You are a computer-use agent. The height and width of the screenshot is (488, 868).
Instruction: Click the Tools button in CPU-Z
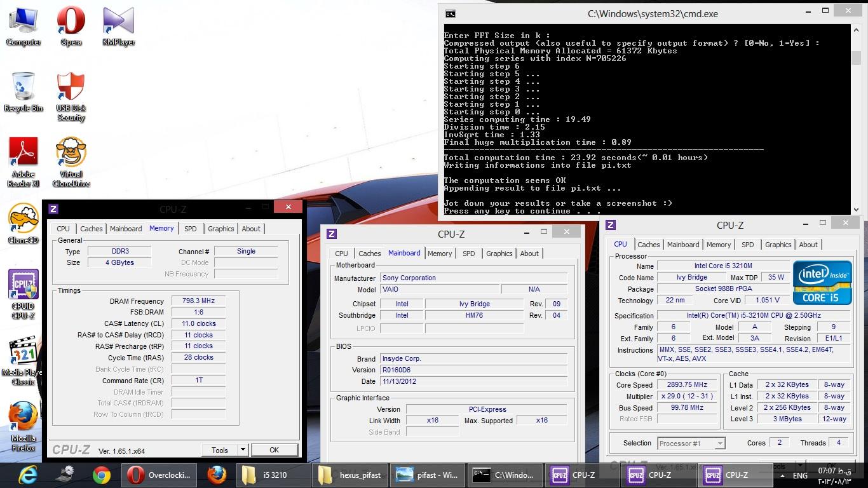click(220, 450)
